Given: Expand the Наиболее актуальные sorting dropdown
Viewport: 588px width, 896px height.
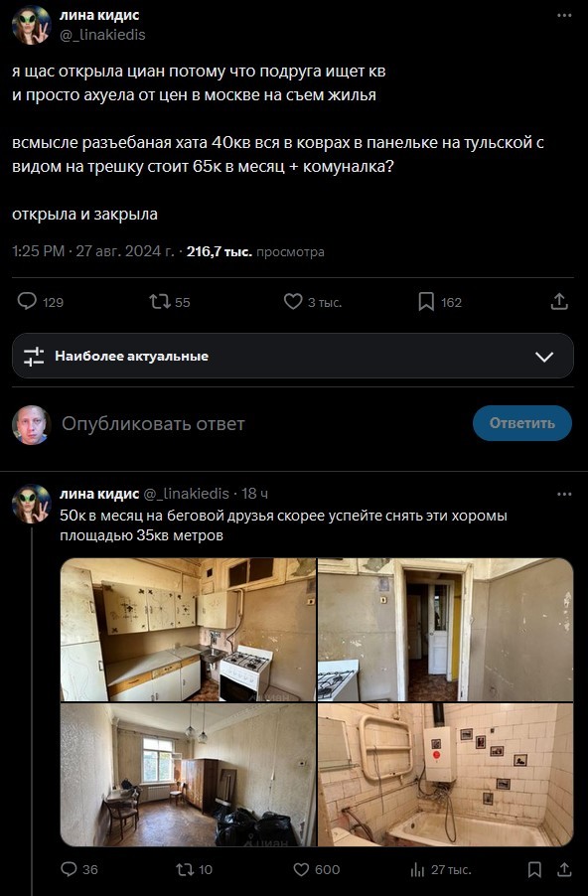Looking at the screenshot, I should pos(542,355).
